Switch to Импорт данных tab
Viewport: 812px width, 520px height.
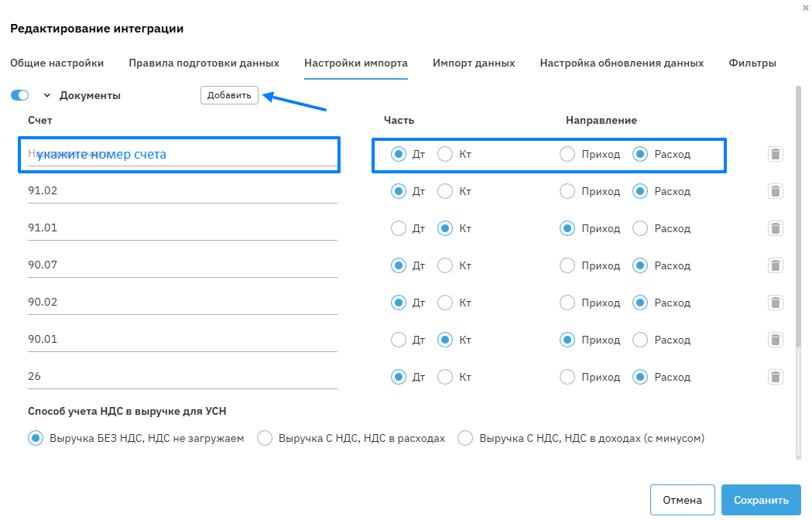coord(474,63)
